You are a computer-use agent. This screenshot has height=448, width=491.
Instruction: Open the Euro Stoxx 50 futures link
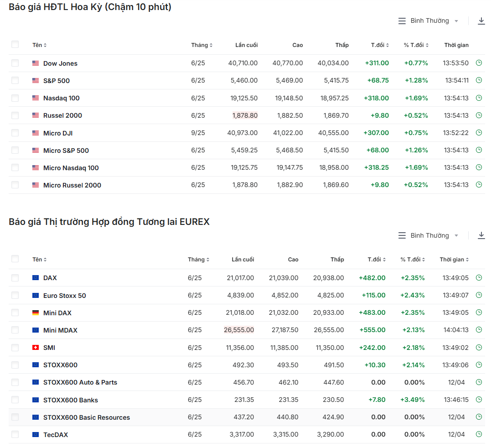tap(64, 296)
